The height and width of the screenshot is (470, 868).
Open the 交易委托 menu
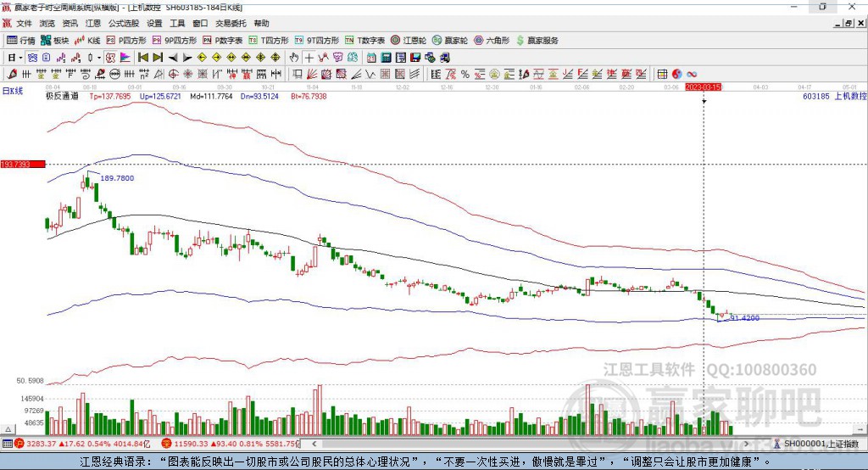pyautogui.click(x=231, y=23)
